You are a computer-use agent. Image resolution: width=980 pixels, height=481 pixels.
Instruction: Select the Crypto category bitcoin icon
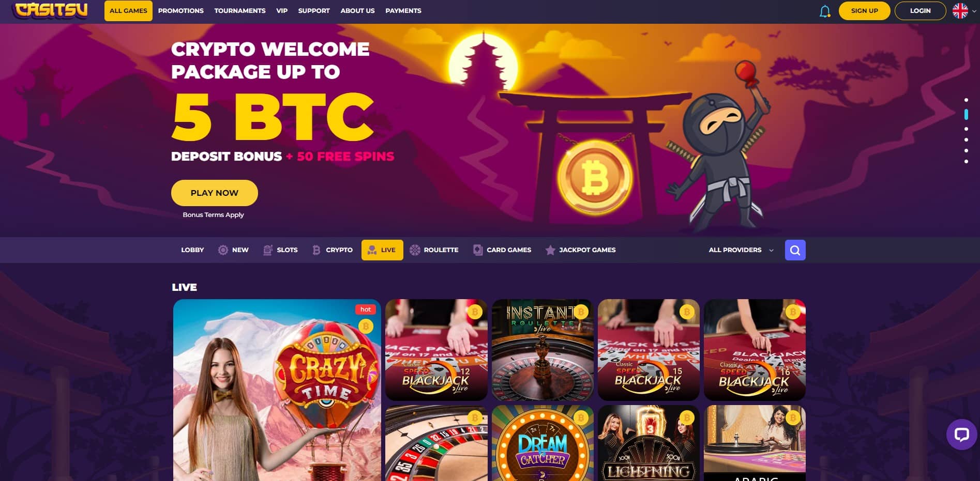point(316,250)
